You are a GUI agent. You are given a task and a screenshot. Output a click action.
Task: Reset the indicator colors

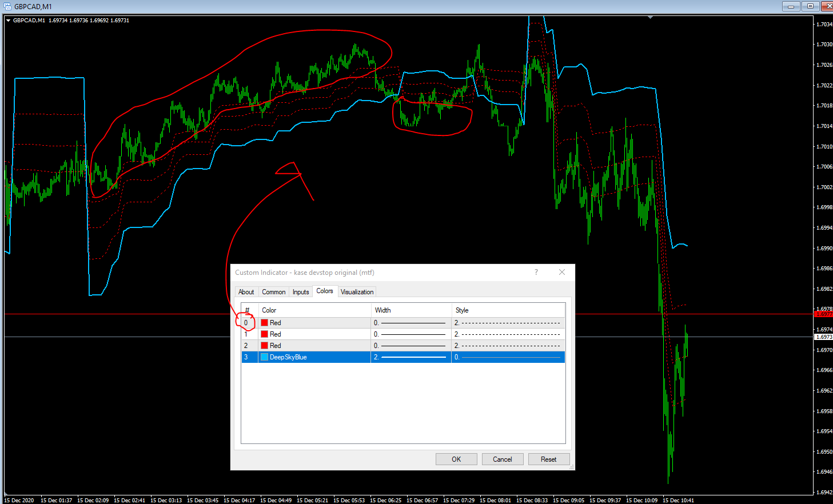coord(548,459)
